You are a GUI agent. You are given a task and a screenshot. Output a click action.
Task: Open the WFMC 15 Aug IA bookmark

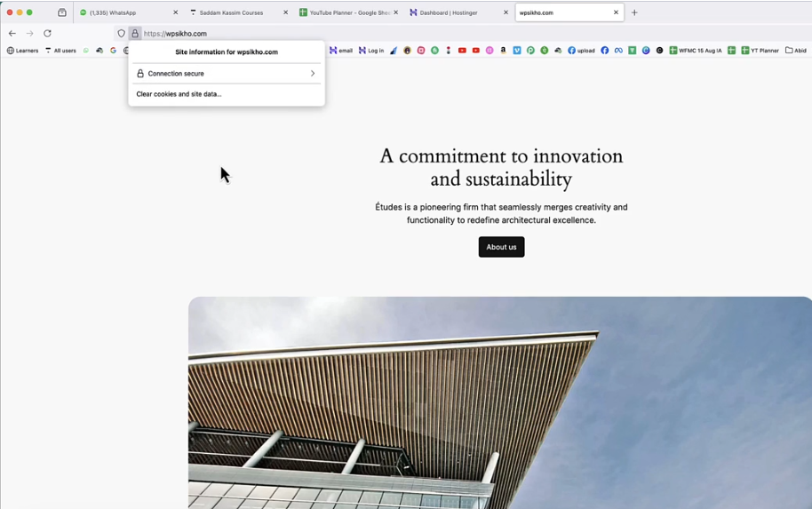(696, 51)
